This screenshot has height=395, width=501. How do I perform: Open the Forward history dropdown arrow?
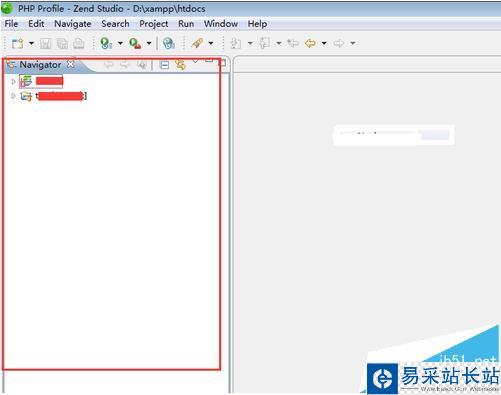(x=353, y=43)
